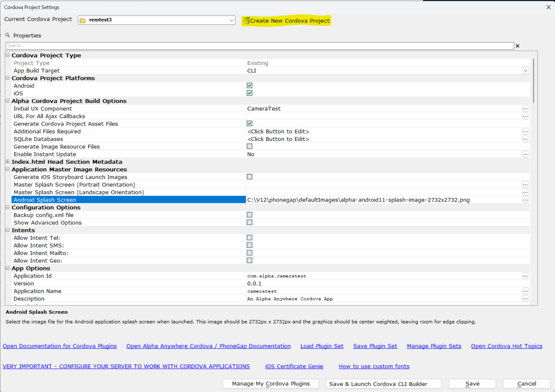555x392 pixels.
Task: Open Alpha Anywhere Cordova / PhoneGap Documentation
Action: tap(208, 346)
